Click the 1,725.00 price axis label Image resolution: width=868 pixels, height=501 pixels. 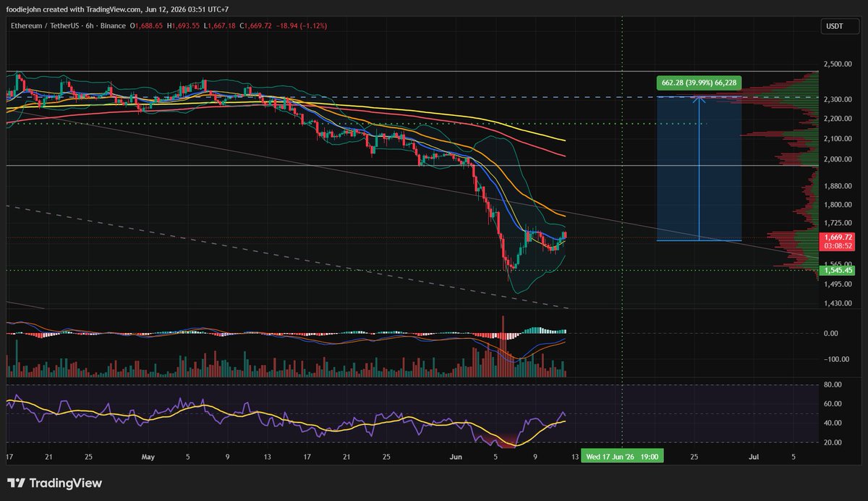point(836,224)
